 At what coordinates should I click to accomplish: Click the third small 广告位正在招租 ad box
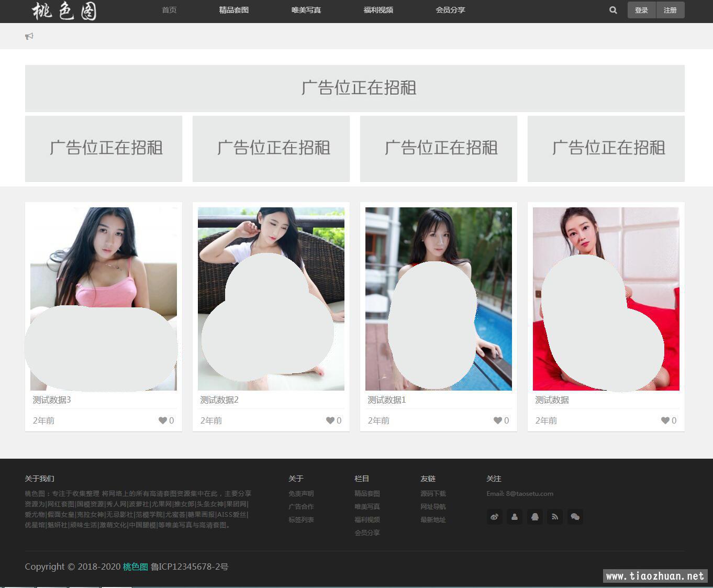[x=439, y=149]
